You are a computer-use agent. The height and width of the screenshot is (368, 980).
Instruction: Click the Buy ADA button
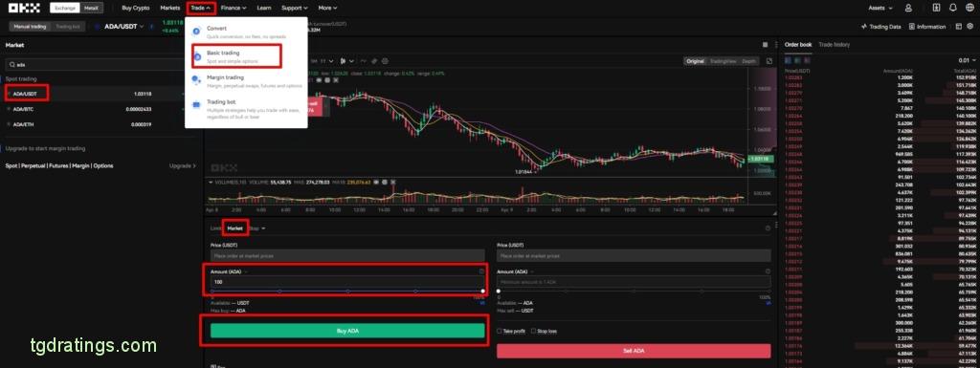(x=347, y=331)
